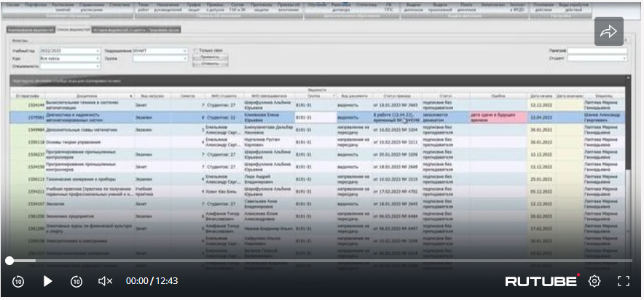Open the 'Курс' dropdown
644x300 pixels.
[98, 58]
